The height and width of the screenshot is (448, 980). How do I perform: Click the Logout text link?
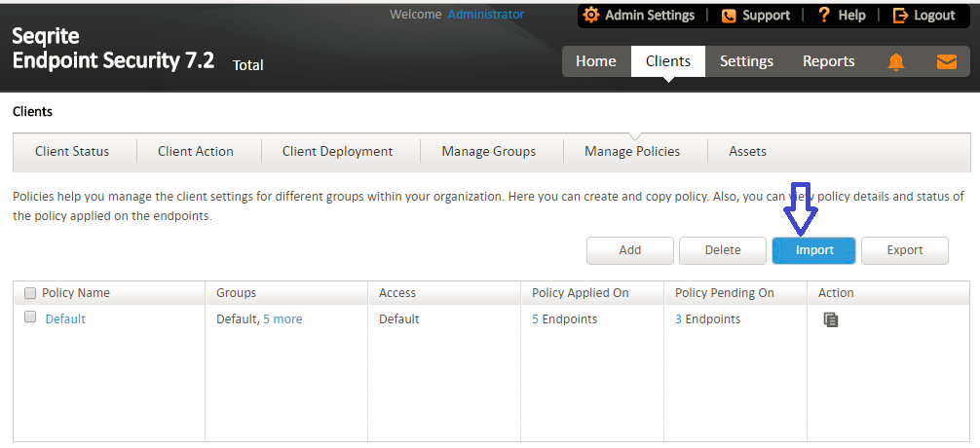pos(934,15)
